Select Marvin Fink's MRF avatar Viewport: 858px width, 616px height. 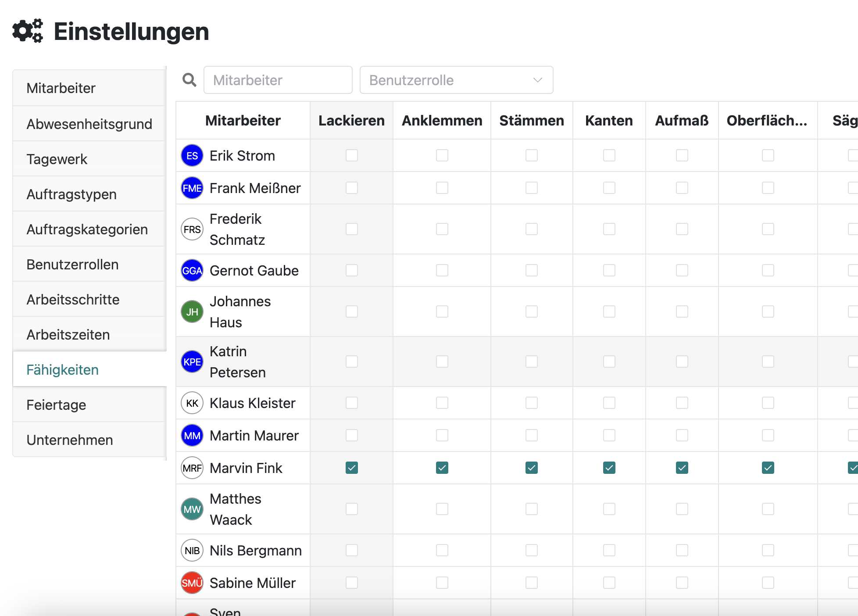click(x=192, y=468)
